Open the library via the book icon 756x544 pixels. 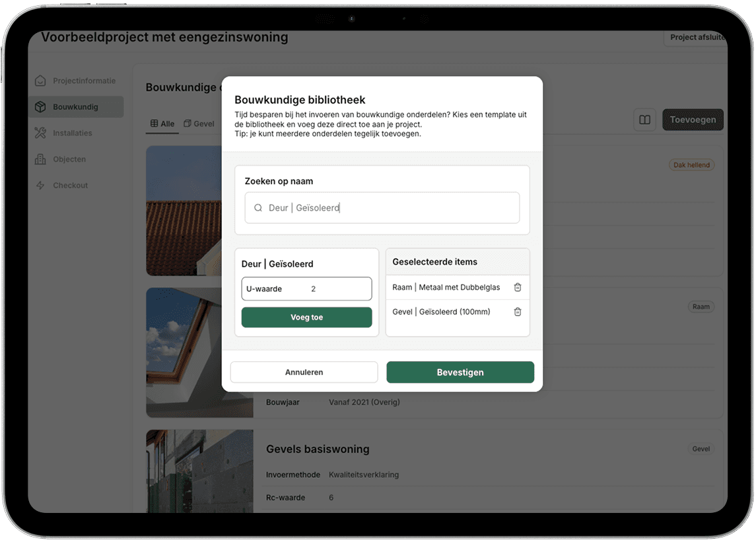pyautogui.click(x=645, y=119)
